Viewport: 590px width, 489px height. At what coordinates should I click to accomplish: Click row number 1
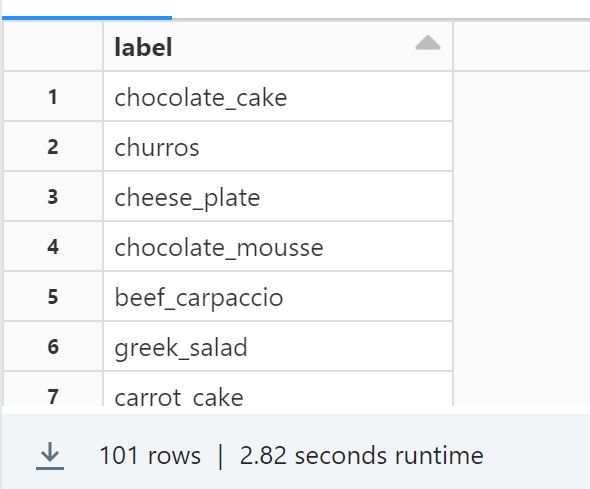pyautogui.click(x=53, y=97)
